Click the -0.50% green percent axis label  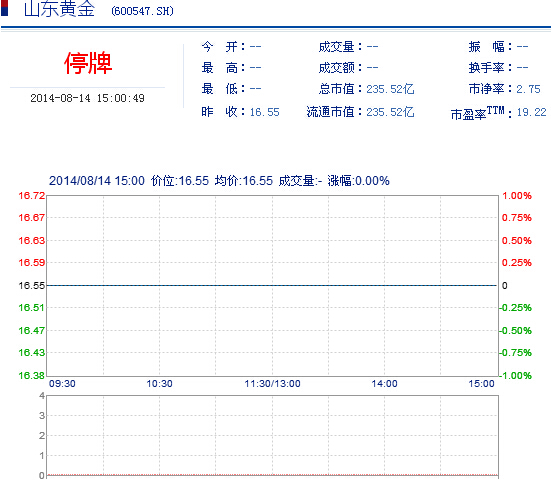(516, 331)
